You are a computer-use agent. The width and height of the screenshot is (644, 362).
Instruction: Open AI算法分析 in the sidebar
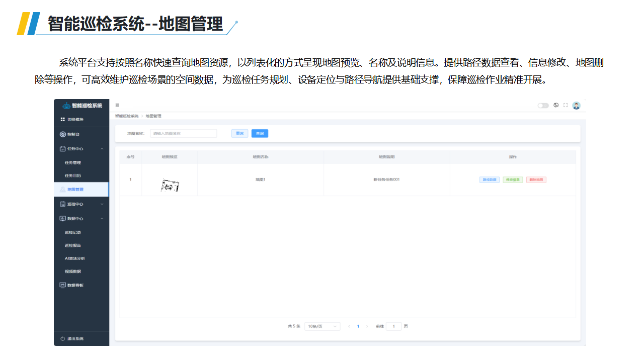click(x=75, y=258)
